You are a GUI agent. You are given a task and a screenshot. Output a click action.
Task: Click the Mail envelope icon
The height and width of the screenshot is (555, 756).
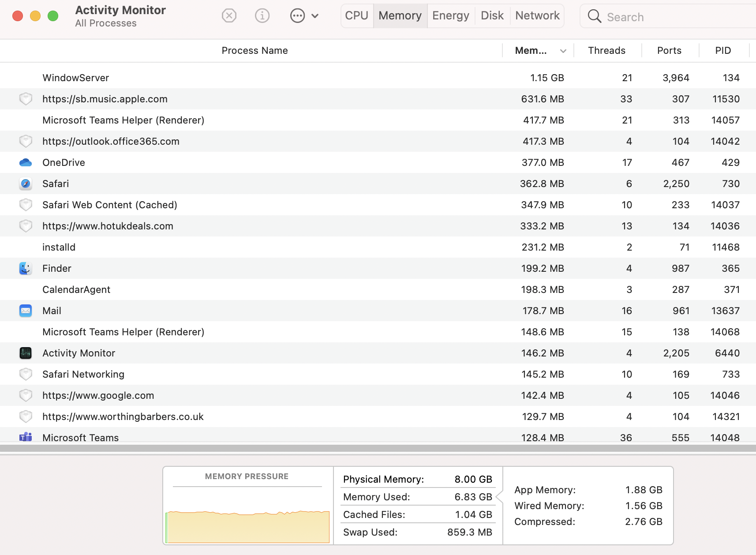pos(26,311)
